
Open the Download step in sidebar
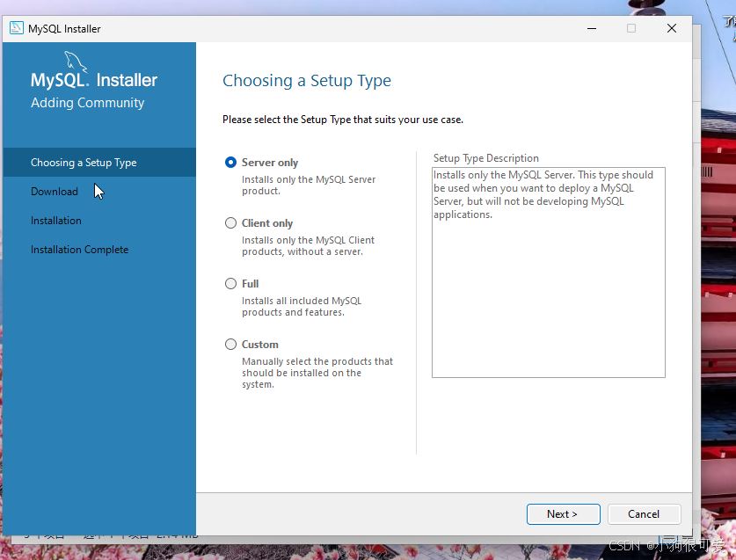point(55,192)
